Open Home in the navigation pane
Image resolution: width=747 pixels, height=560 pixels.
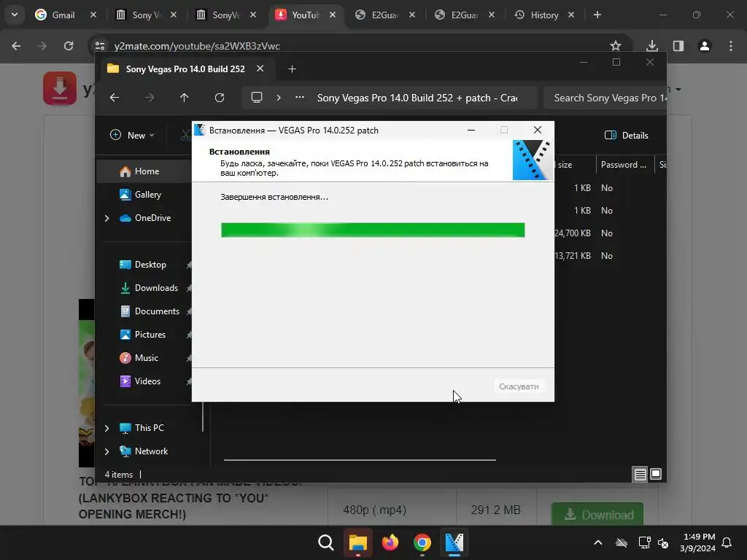[147, 171]
